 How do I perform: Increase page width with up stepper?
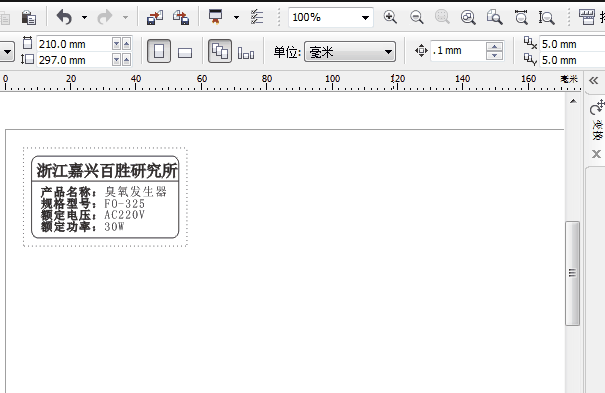tap(127, 44)
